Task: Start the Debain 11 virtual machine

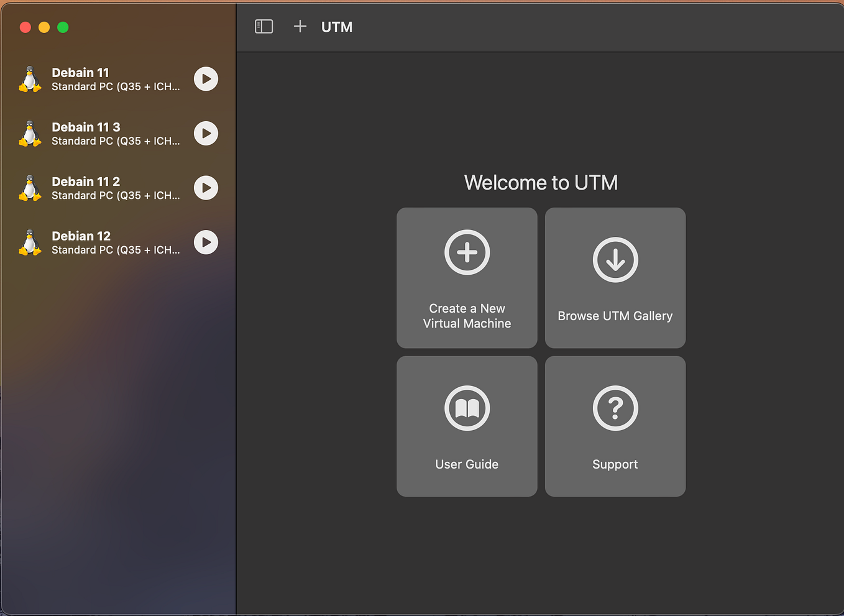Action: [206, 79]
